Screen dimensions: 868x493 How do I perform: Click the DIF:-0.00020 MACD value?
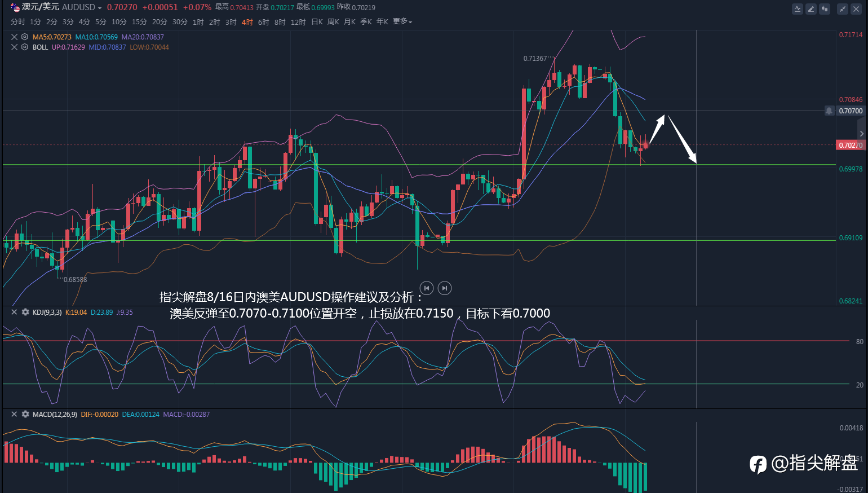100,415
